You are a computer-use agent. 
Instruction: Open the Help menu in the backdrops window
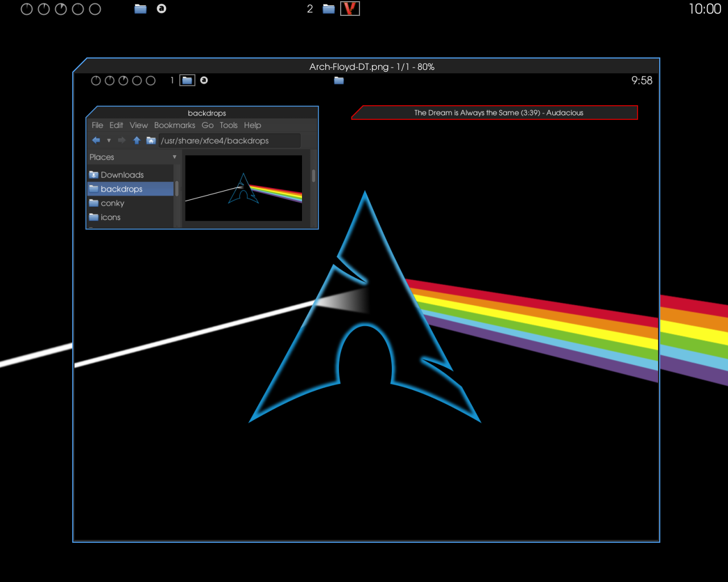click(253, 125)
